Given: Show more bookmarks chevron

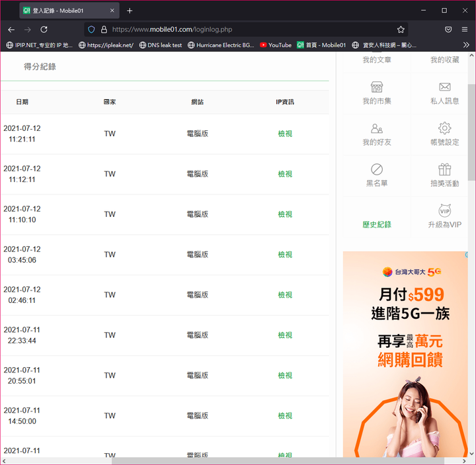Looking at the screenshot, I should point(466,45).
